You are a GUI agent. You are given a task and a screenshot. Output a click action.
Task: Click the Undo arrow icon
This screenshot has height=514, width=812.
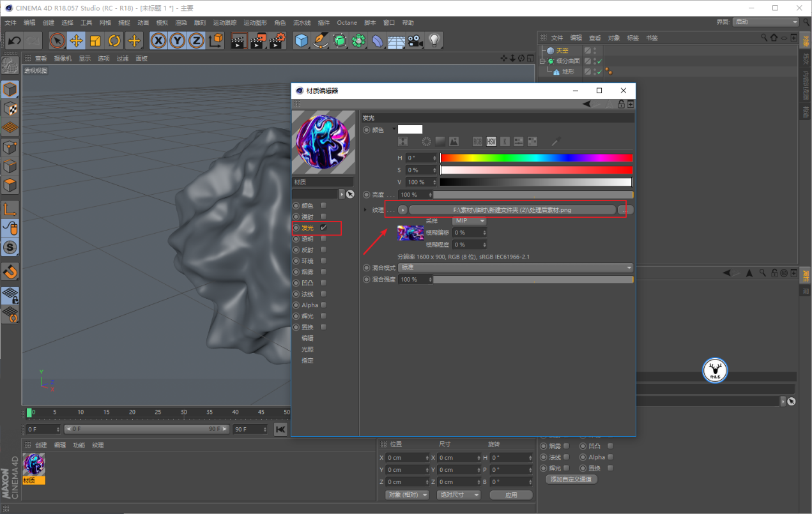(14, 41)
